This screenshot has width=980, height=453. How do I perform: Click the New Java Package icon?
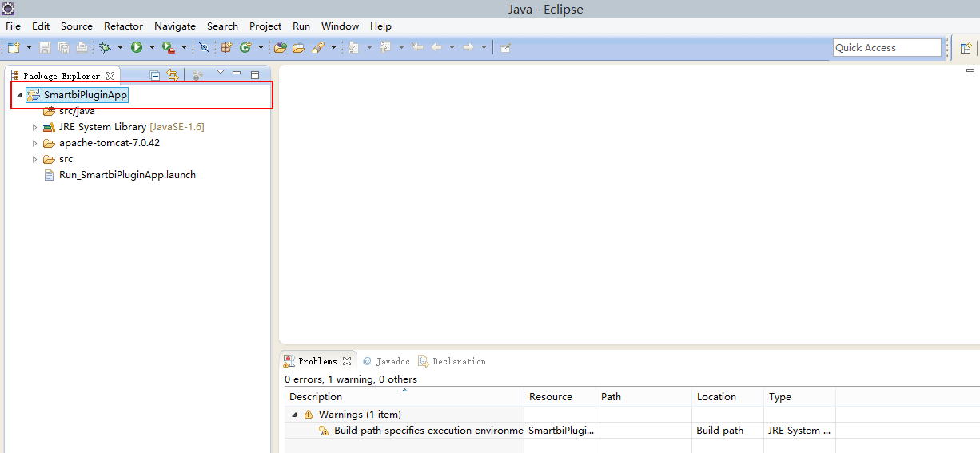(226, 48)
